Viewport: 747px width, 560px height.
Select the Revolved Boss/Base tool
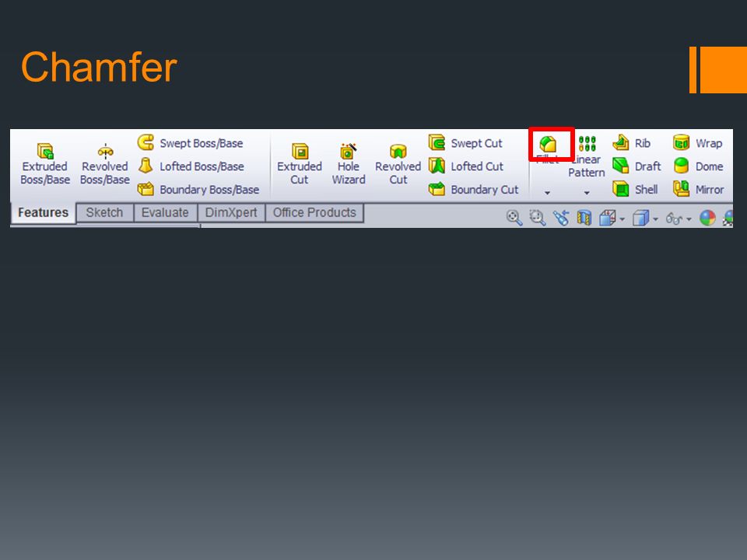105,164
